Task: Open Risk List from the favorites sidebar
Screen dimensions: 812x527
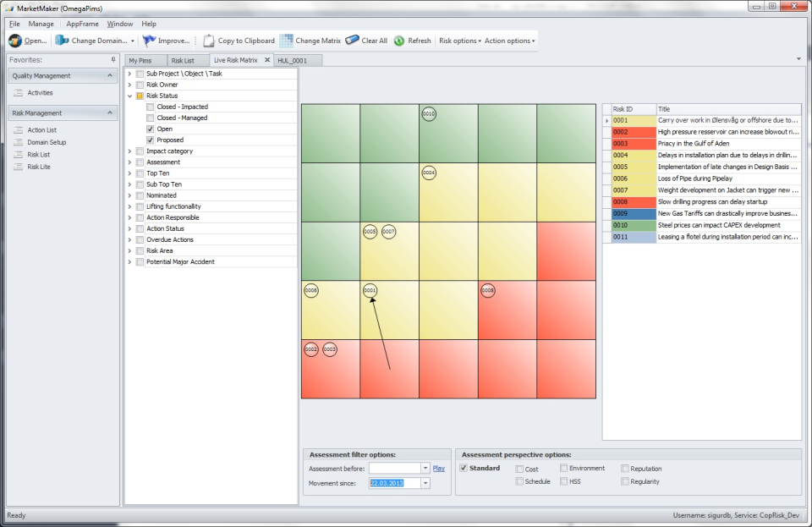Action: (x=38, y=155)
